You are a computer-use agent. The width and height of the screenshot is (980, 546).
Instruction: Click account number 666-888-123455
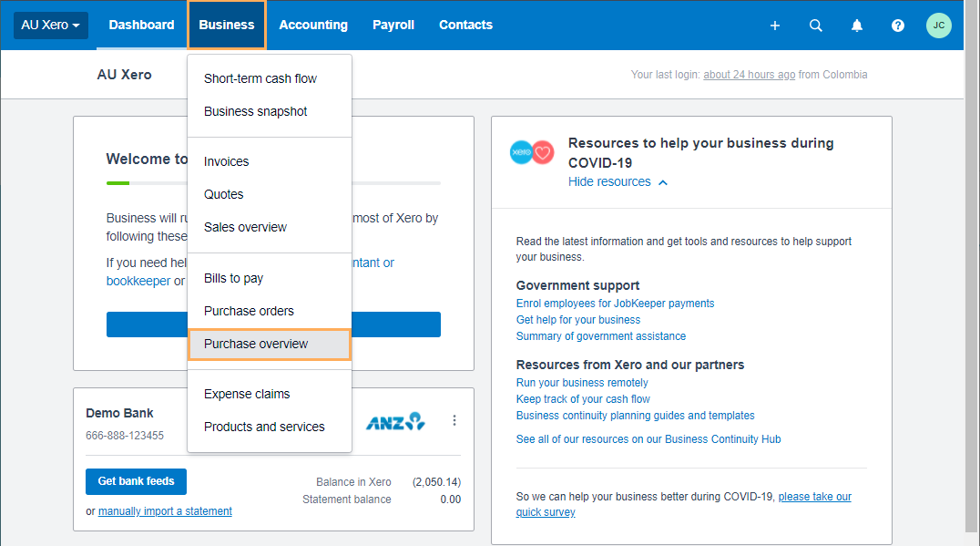click(x=125, y=436)
